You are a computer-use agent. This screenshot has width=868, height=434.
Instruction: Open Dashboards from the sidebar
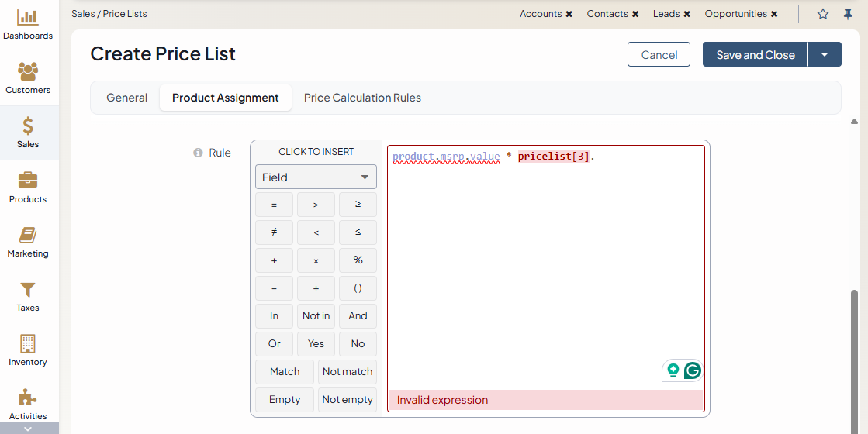[28, 25]
